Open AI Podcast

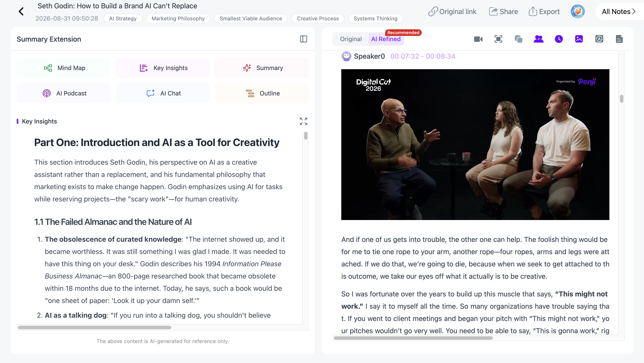point(64,93)
